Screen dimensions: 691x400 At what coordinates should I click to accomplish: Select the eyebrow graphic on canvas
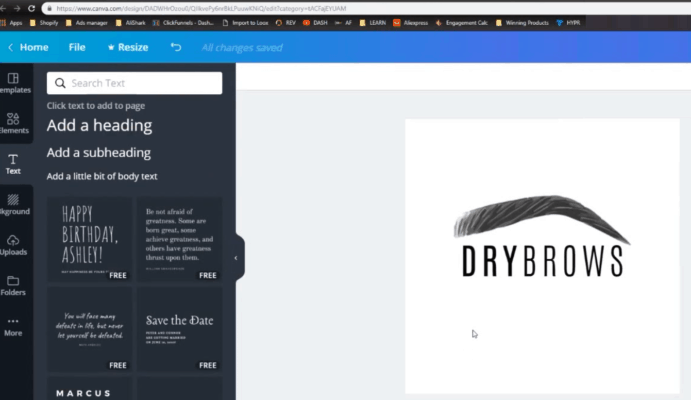click(x=542, y=218)
